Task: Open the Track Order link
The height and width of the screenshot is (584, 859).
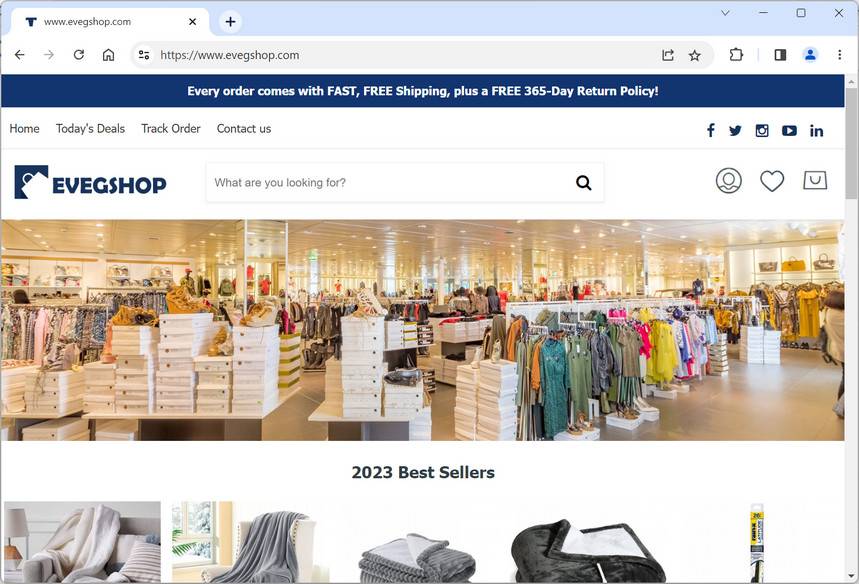Action: (171, 129)
